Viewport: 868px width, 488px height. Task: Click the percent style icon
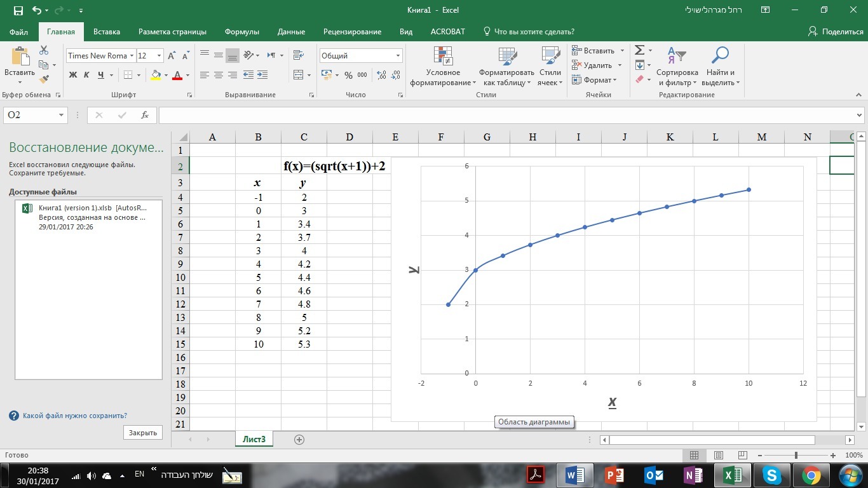click(x=348, y=75)
